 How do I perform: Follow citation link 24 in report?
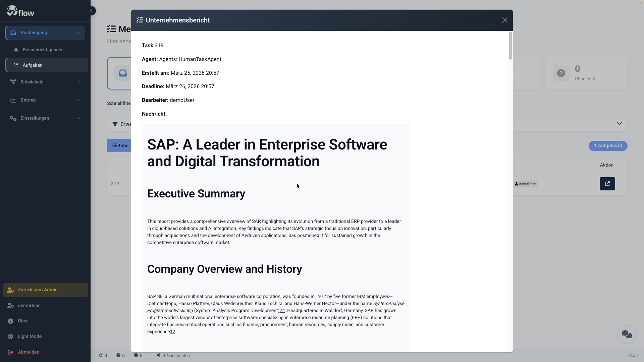click(x=282, y=311)
